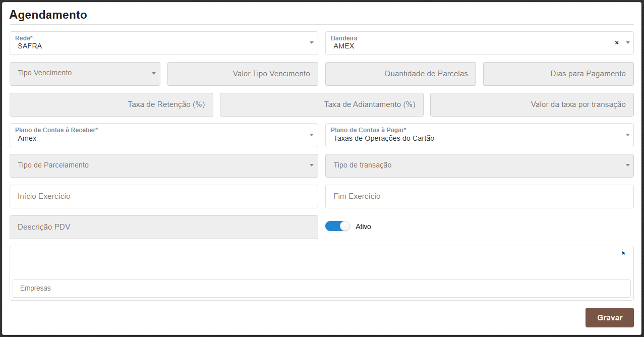Open the Tipo de transação dropdown

pos(628,165)
